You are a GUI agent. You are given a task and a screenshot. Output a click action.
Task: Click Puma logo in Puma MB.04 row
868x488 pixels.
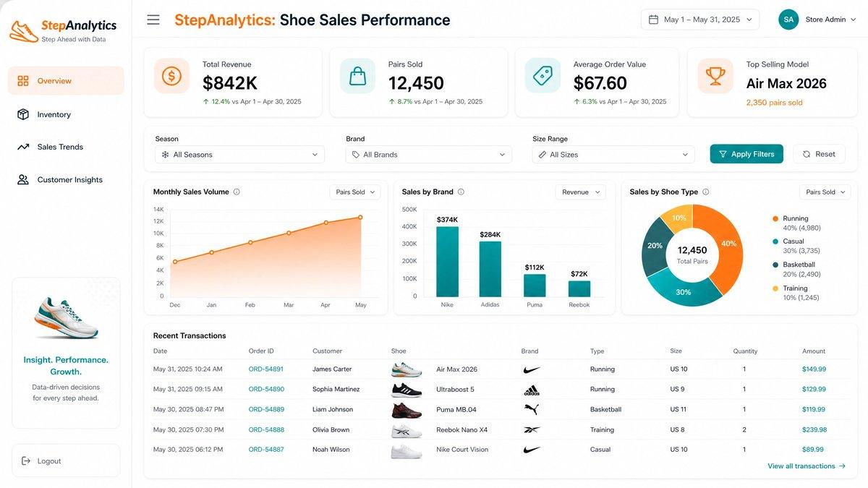pos(532,409)
